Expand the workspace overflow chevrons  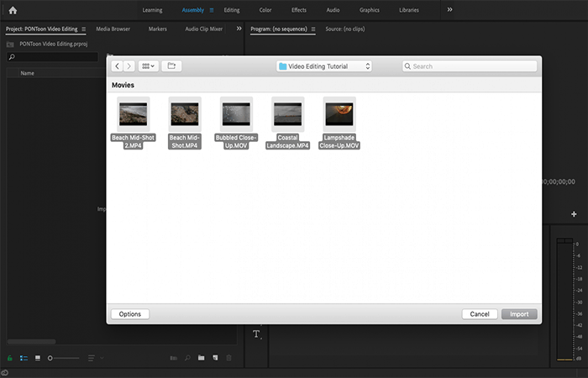[x=449, y=10]
